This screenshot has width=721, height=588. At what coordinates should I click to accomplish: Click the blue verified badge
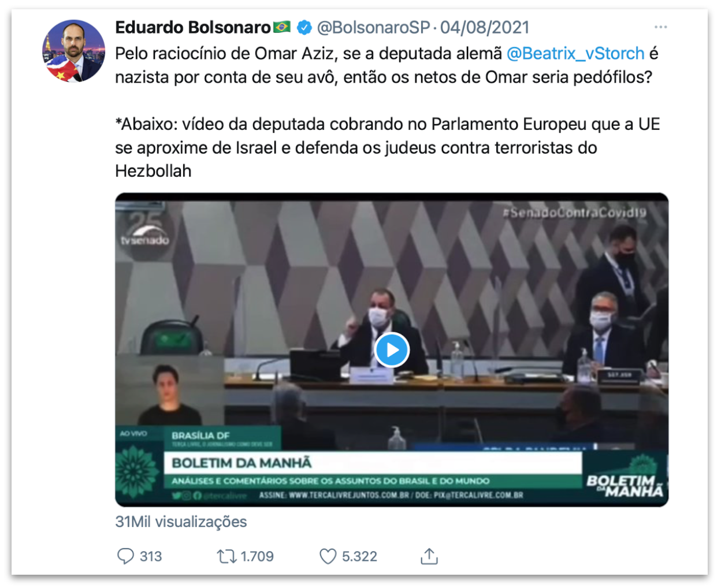304,27
